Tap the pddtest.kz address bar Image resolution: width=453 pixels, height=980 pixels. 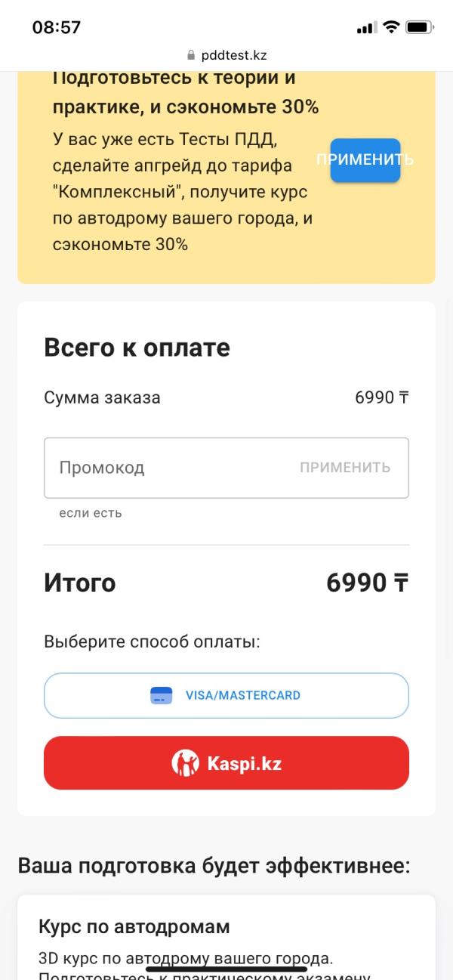click(x=226, y=56)
